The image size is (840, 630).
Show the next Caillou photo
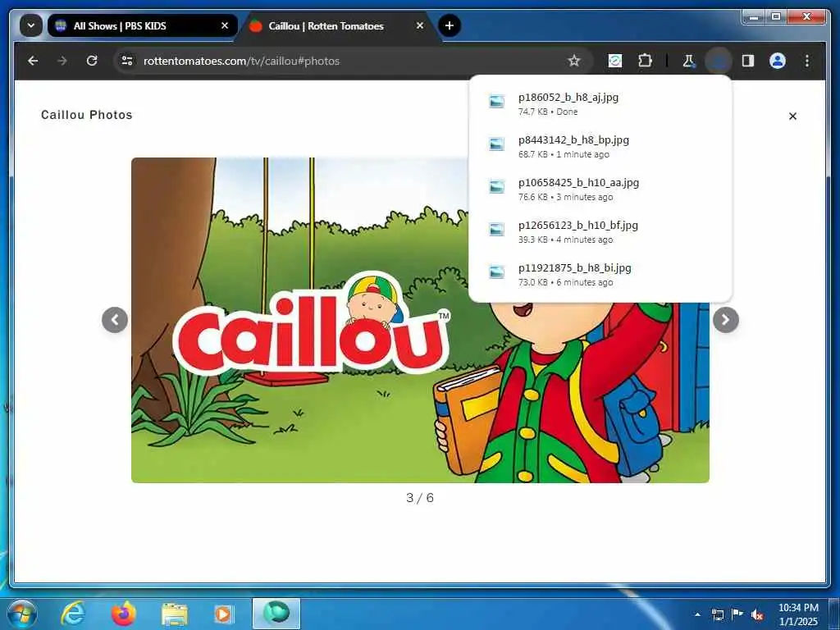725,320
